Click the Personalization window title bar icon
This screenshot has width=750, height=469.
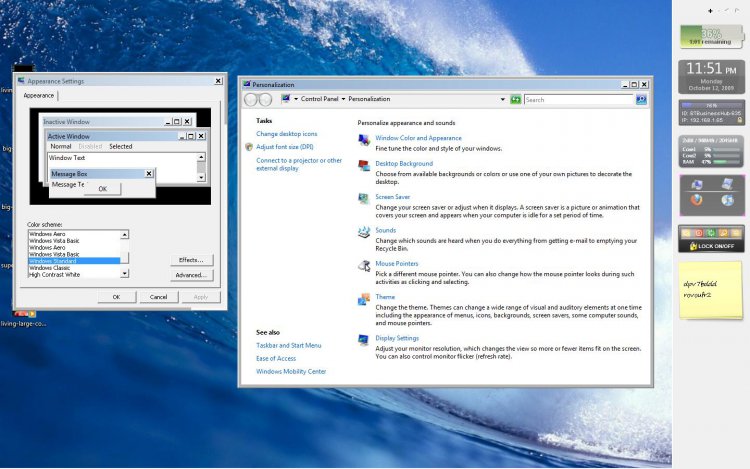click(247, 84)
